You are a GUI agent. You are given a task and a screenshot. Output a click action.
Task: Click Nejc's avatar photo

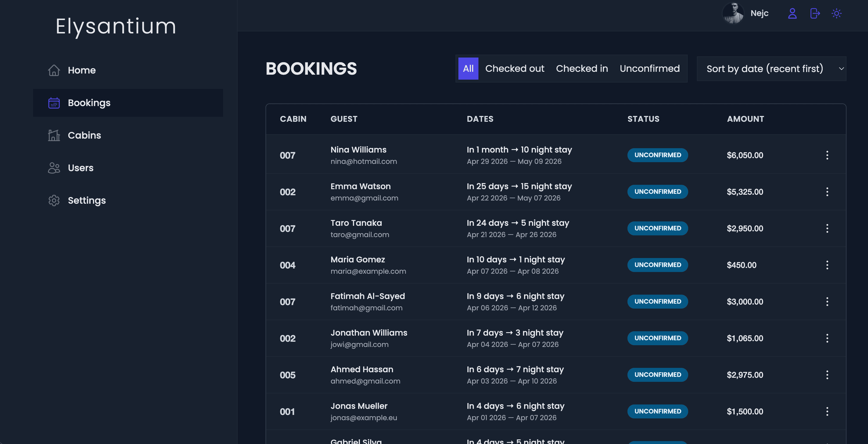click(x=733, y=13)
